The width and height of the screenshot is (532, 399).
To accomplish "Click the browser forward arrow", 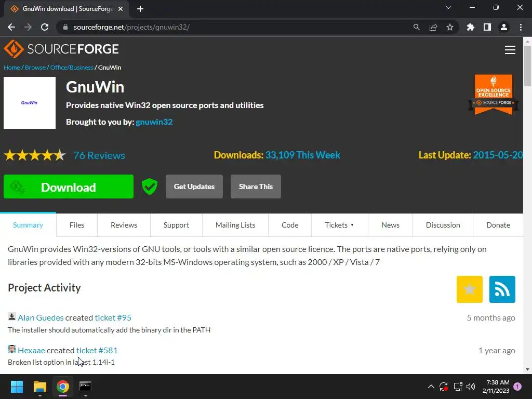I will [x=28, y=27].
